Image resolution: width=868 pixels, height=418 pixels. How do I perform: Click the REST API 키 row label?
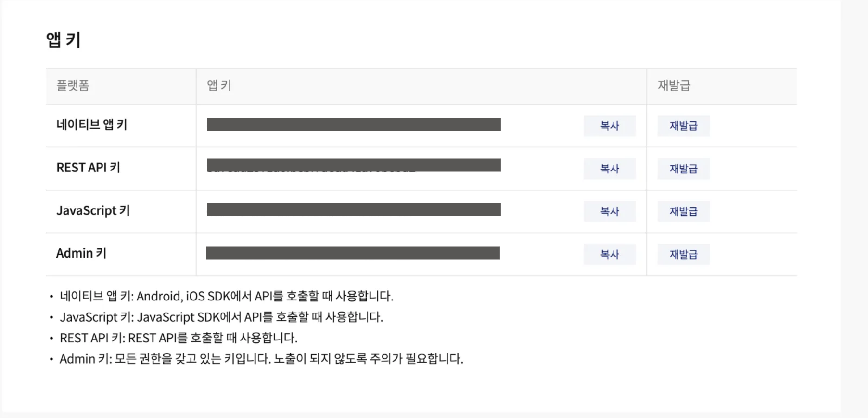tap(88, 168)
